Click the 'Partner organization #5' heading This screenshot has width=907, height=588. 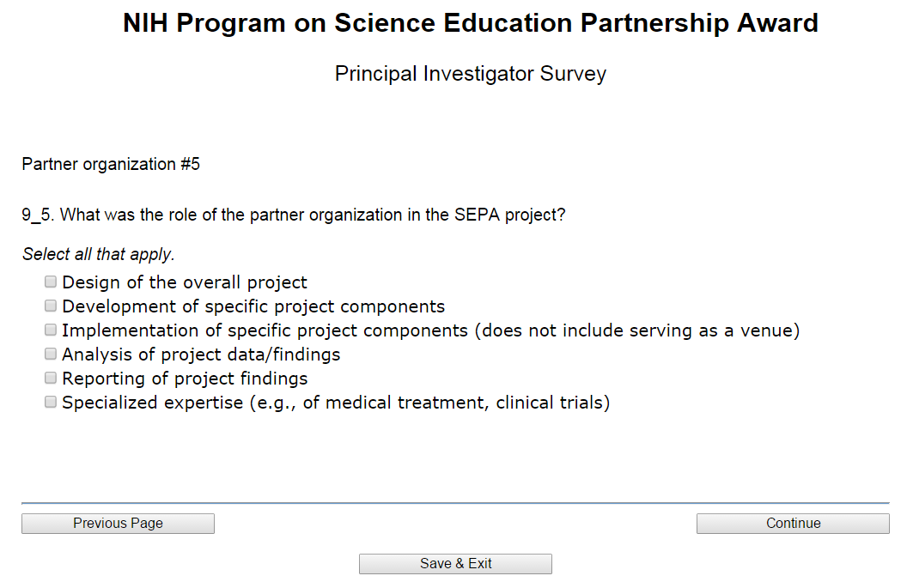111,164
